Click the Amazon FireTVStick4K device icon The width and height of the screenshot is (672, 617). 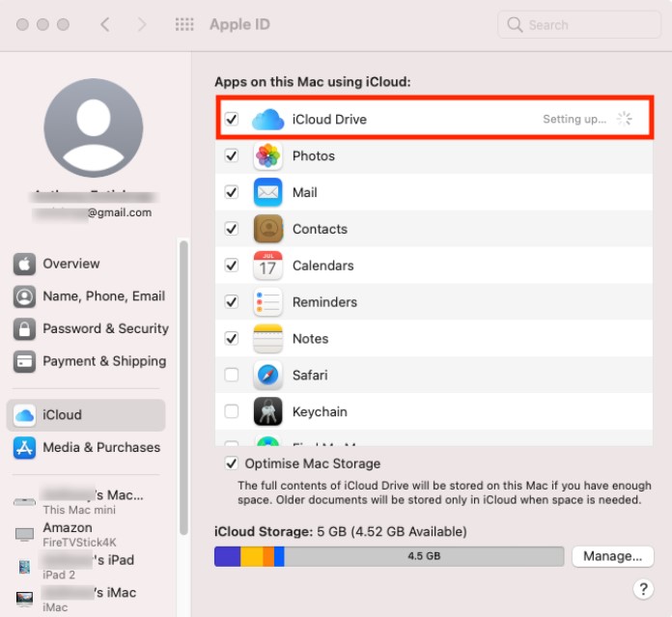click(24, 534)
